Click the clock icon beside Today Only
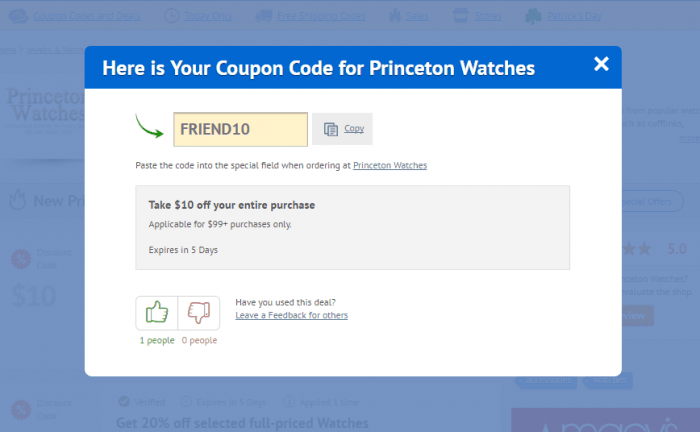Screen dimensions: 700x432 click(x=171, y=16)
